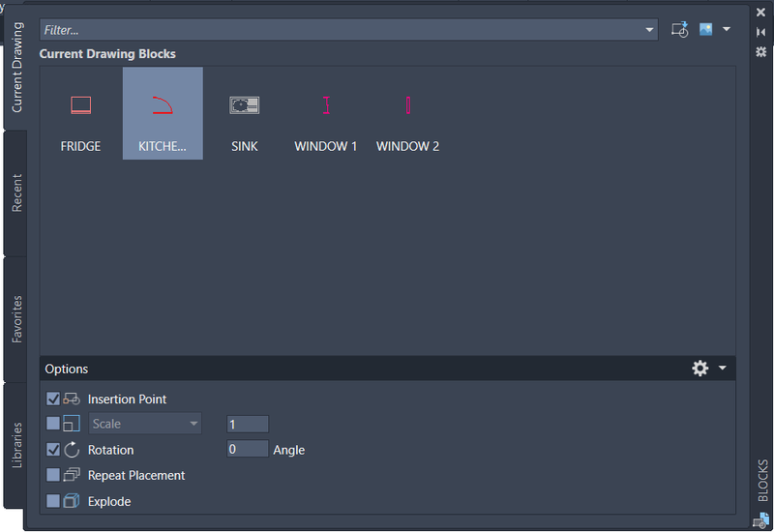Screen dimensions: 774x532
Task: Click the Explode cube icon
Action: pos(72,501)
